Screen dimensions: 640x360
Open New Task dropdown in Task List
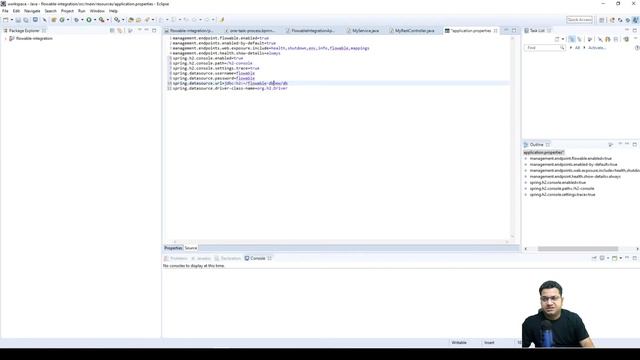point(563,39)
